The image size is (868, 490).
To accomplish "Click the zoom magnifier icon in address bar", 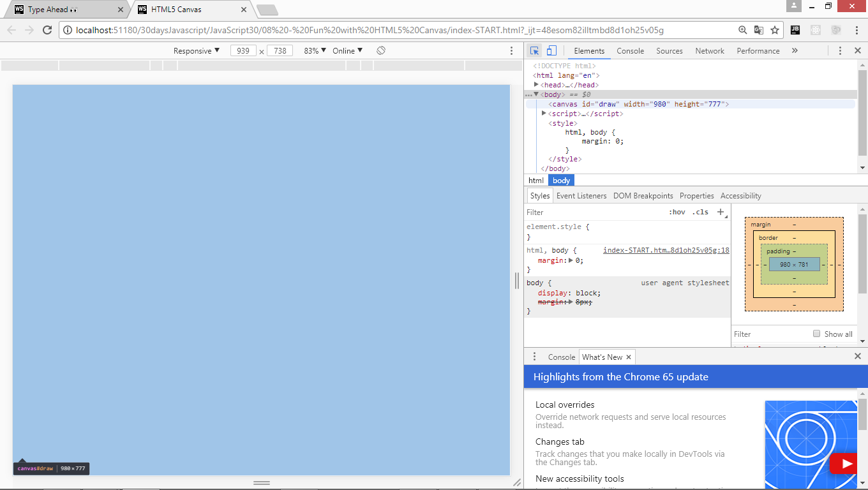I will 742,30.
